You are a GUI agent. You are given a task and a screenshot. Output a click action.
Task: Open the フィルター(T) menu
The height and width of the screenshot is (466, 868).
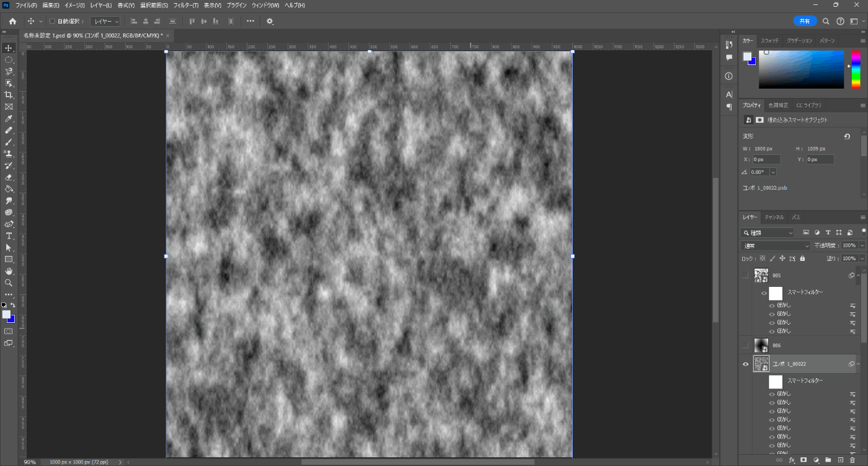click(x=186, y=5)
